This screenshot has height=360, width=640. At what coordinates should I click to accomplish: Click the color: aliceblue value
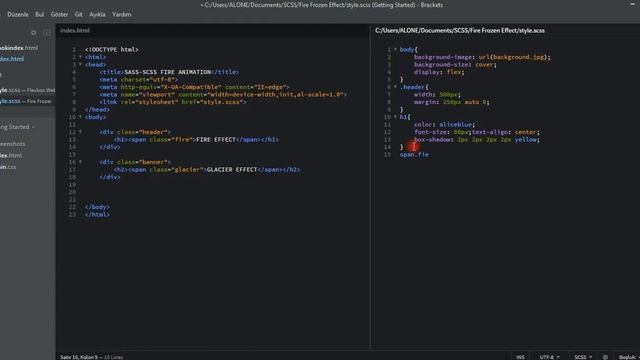(457, 124)
